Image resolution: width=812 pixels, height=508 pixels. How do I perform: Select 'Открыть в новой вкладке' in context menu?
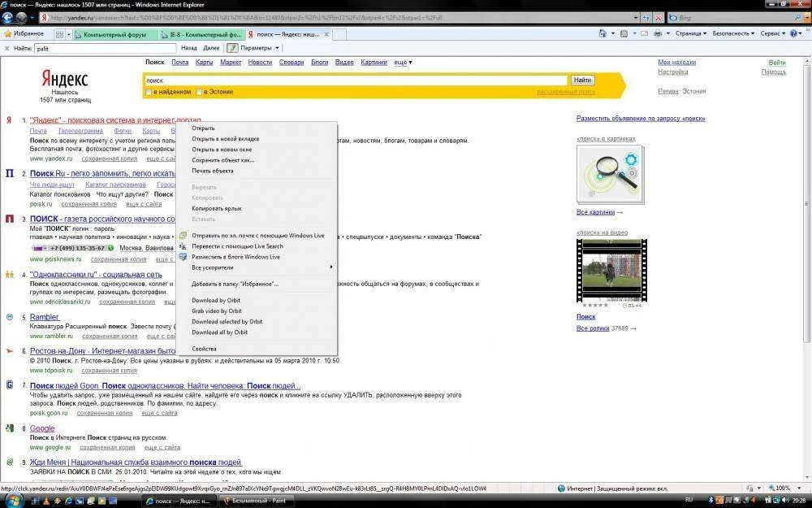pos(225,139)
